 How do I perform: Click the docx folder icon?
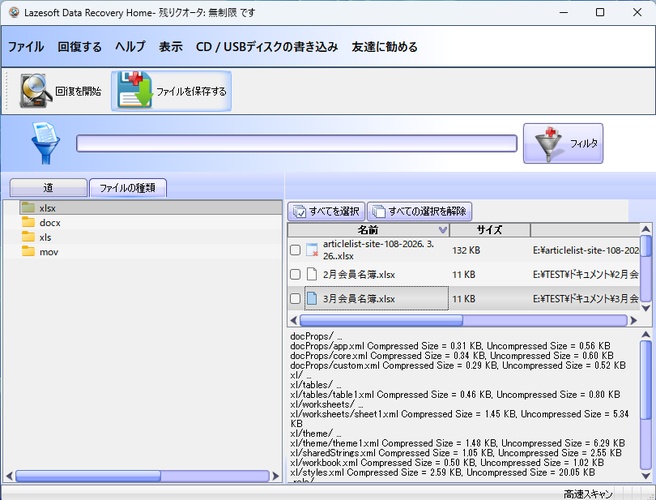(x=28, y=222)
